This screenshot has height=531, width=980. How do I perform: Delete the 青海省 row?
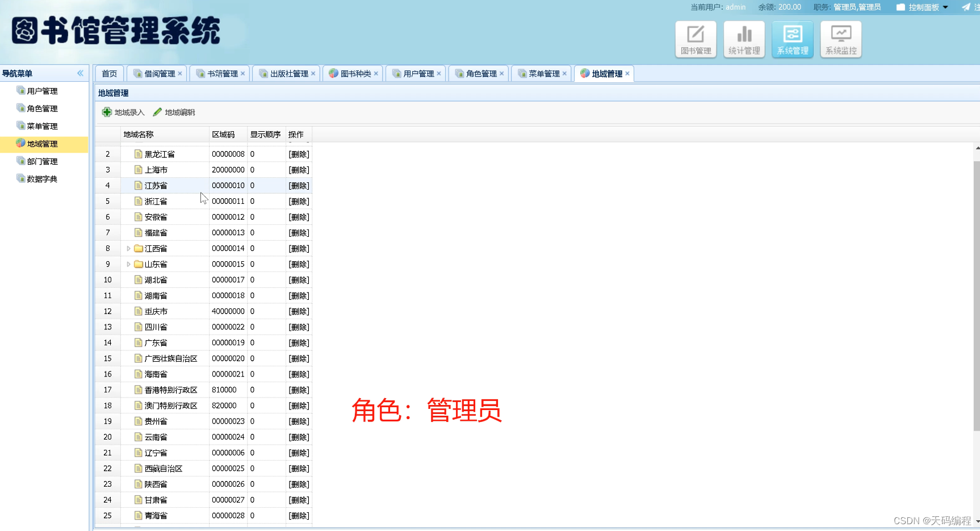pyautogui.click(x=299, y=516)
